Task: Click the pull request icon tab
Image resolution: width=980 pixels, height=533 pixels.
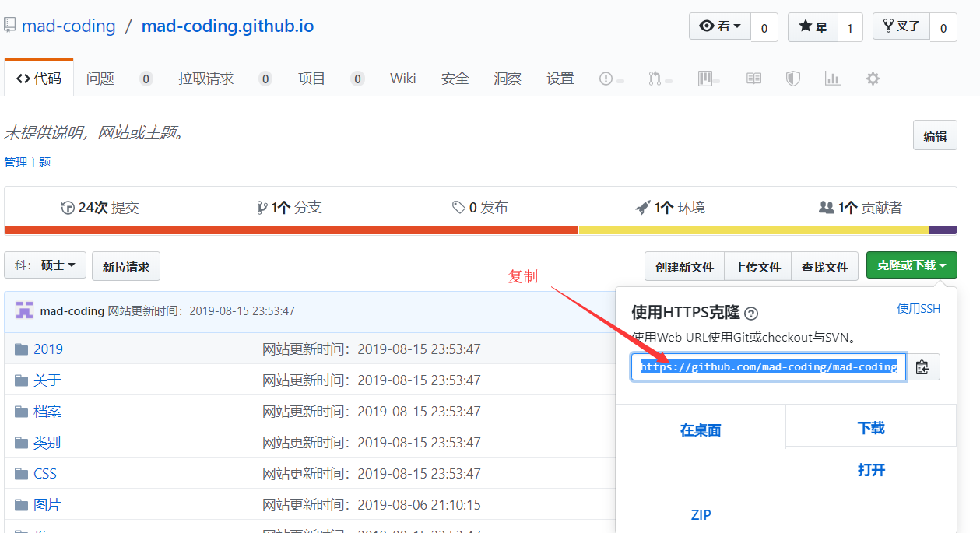Action: click(x=660, y=79)
